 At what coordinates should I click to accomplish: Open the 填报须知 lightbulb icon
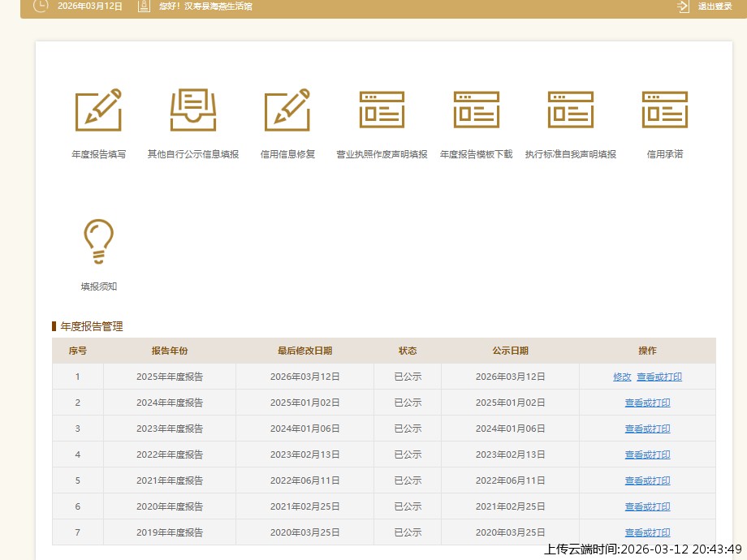(98, 242)
